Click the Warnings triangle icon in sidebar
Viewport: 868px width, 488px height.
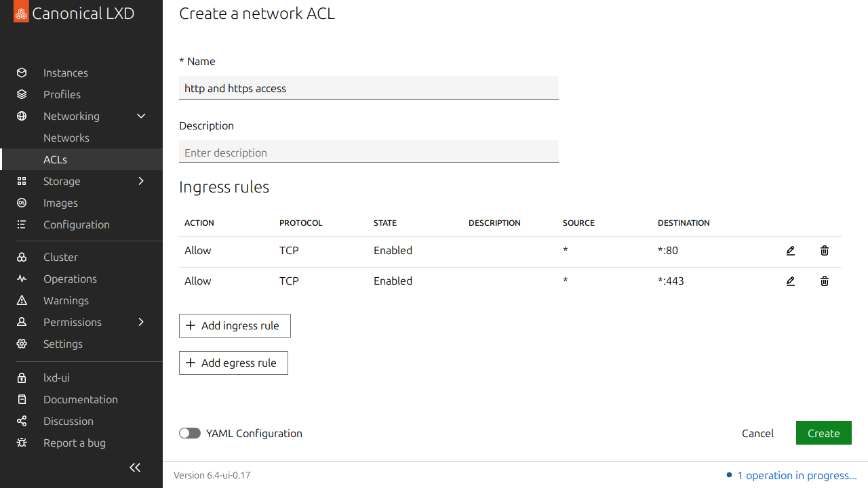click(x=22, y=300)
